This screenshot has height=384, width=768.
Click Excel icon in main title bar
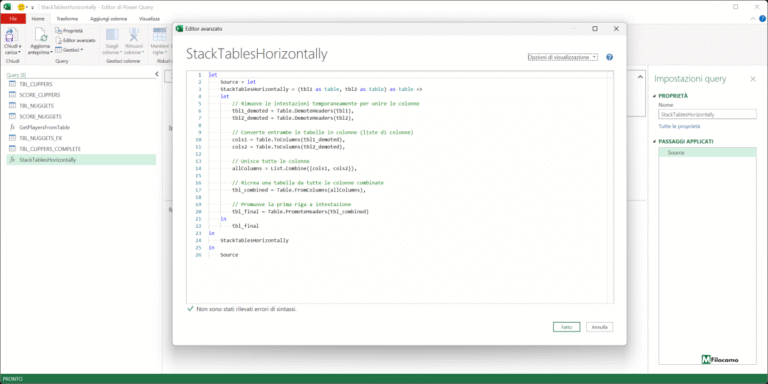8,7
